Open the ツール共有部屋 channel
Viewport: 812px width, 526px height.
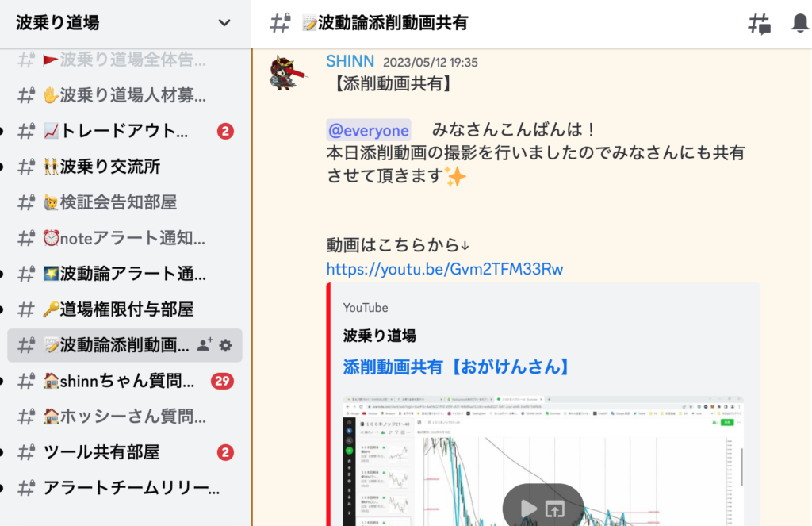124,452
